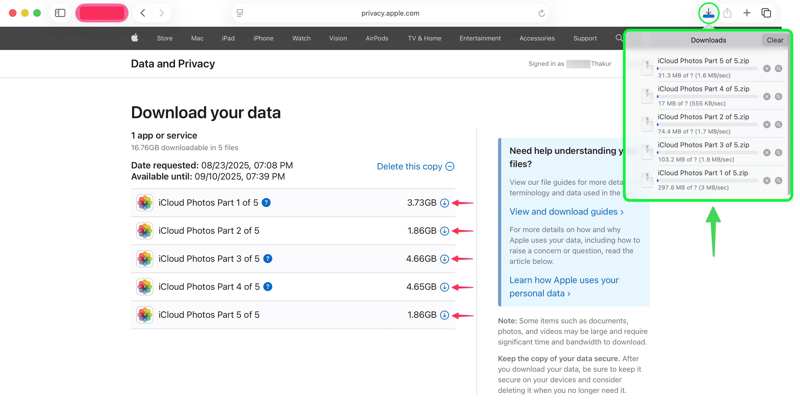Click Delete this copy link
The width and height of the screenshot is (800, 409).
click(415, 166)
